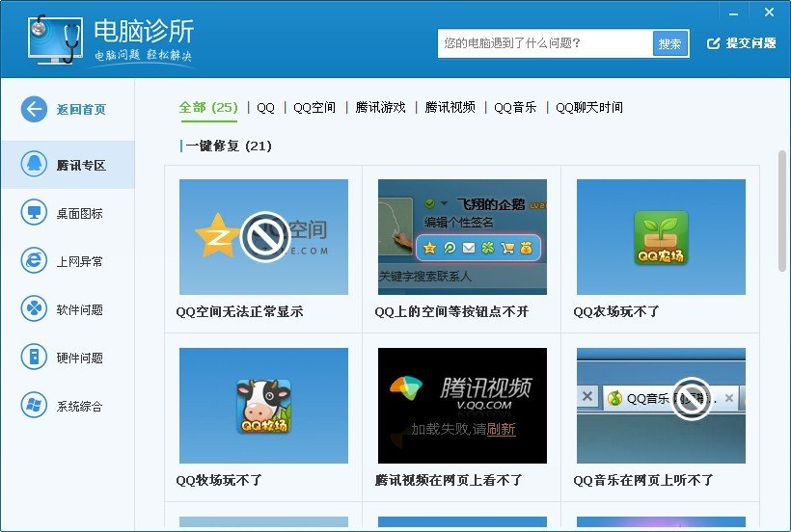The height and width of the screenshot is (532, 791).
Task: Select the 系统综合 sidebar label
Action: 80,406
